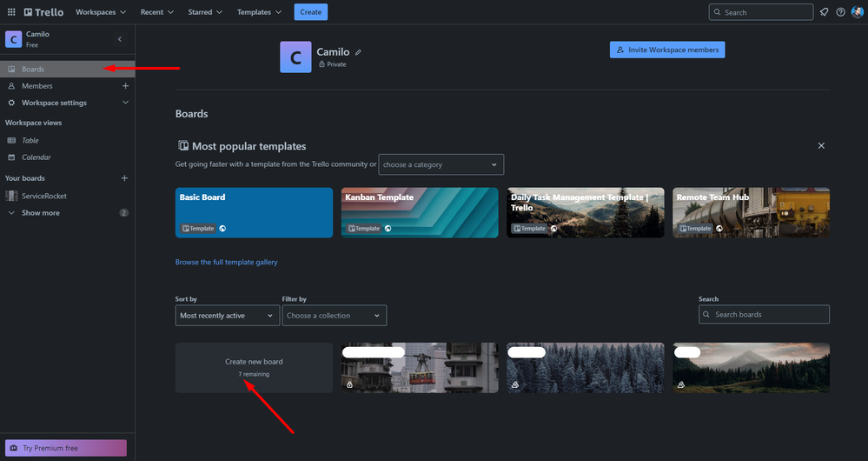Viewport: 868px width, 461px height.
Task: Close the popular templates section
Action: (x=821, y=146)
